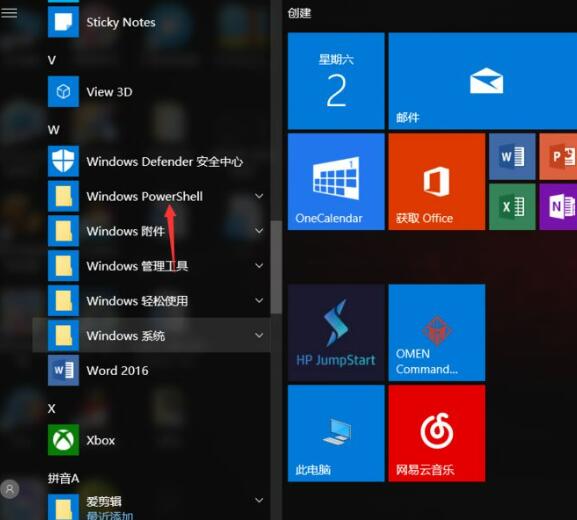This screenshot has width=577, height=520.
Task: Click the 爱剪辑 folder icon
Action: tap(63, 507)
